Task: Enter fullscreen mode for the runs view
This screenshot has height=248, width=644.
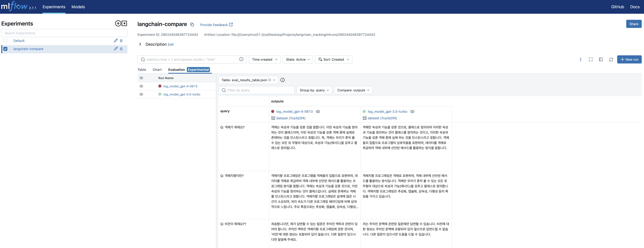Action: (x=591, y=59)
